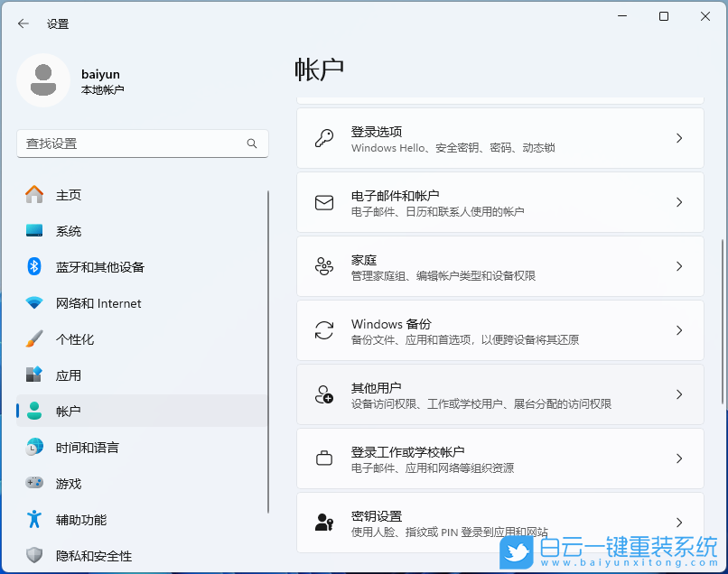Click the 辅助功能 accessibility icon
The height and width of the screenshot is (574, 728).
[31, 520]
